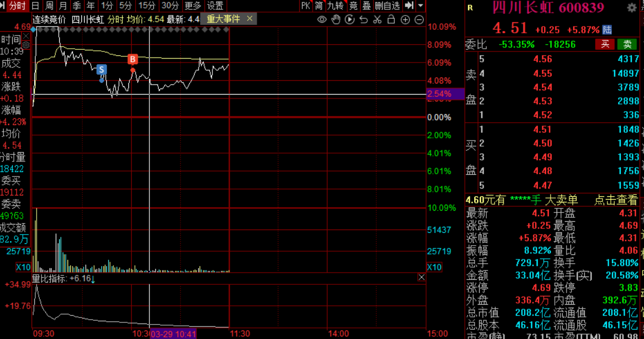
Task: Expand the top toolbar dropdown arrow
Action: (x=420, y=6)
